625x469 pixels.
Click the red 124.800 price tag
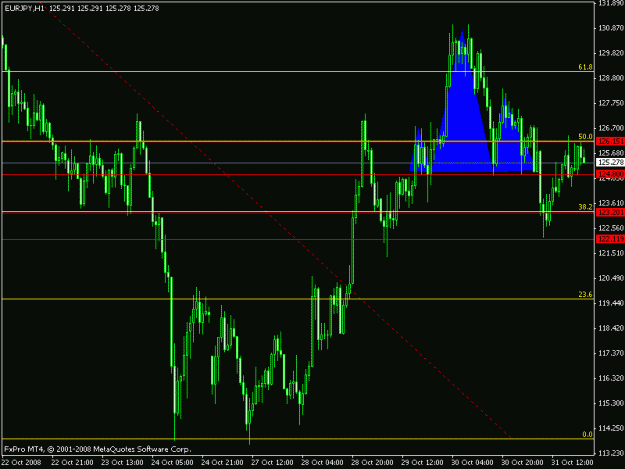pos(610,174)
